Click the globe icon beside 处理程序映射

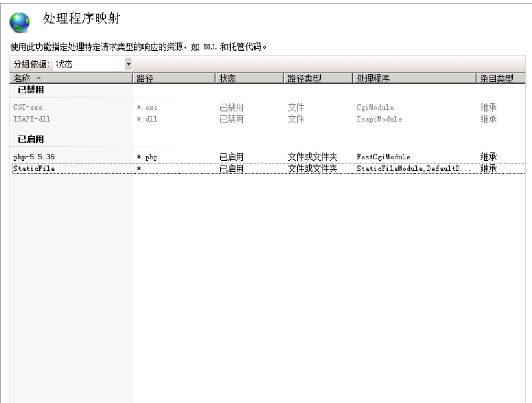pos(20,22)
